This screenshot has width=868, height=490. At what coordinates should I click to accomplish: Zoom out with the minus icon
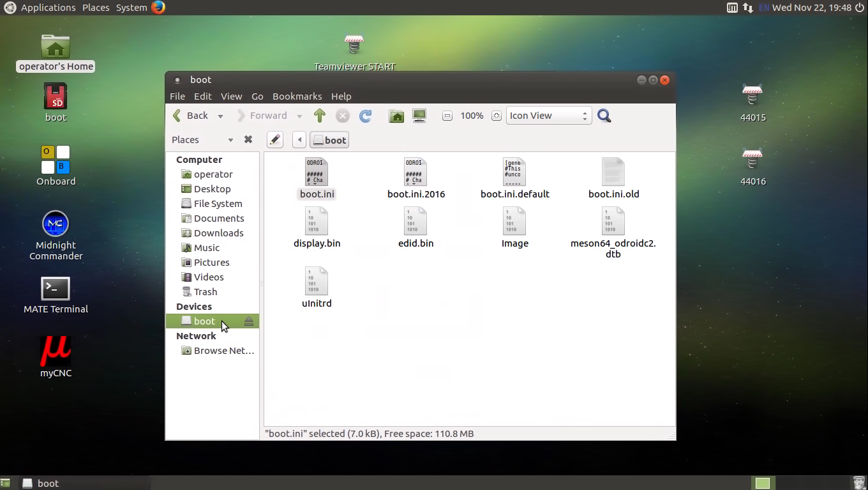pos(447,116)
